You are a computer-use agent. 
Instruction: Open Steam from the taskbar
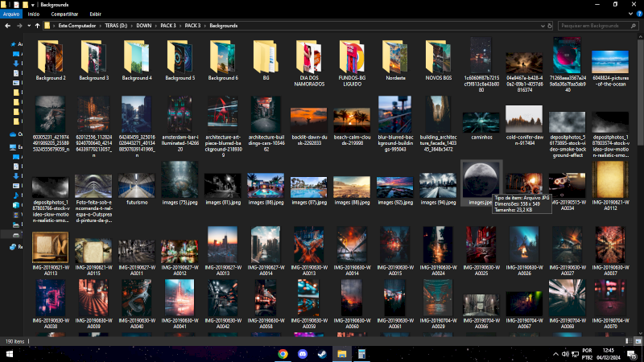322,354
